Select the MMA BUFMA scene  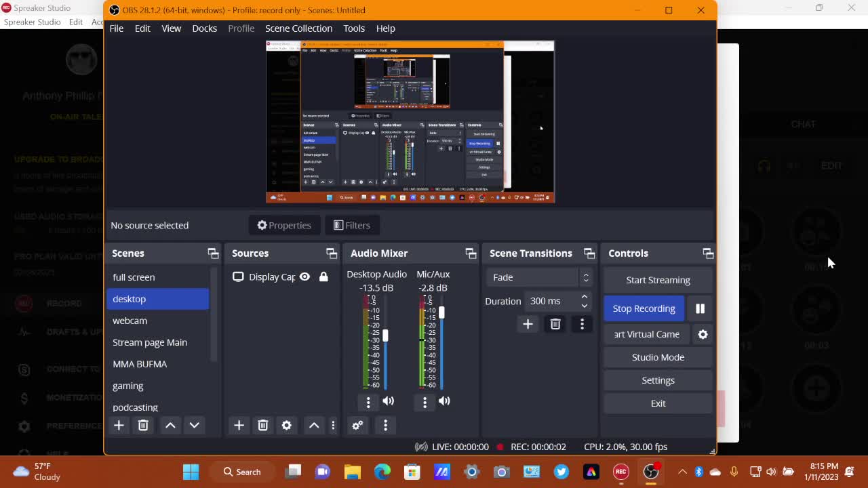(x=158, y=364)
